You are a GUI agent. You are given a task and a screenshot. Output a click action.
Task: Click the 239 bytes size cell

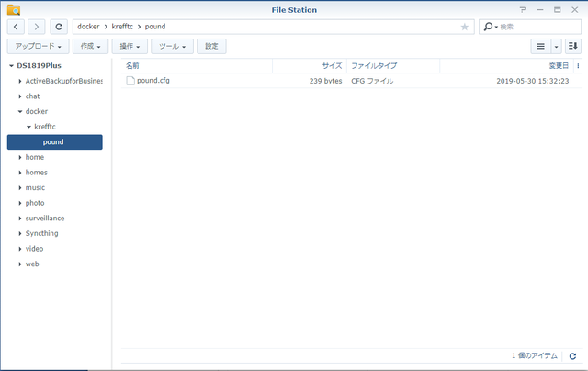pyautogui.click(x=325, y=81)
